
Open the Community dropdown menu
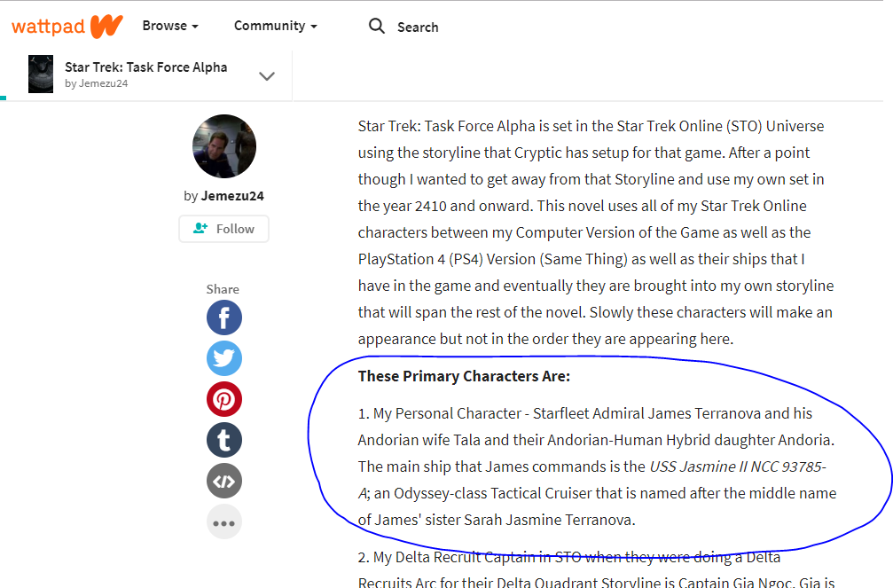(276, 27)
